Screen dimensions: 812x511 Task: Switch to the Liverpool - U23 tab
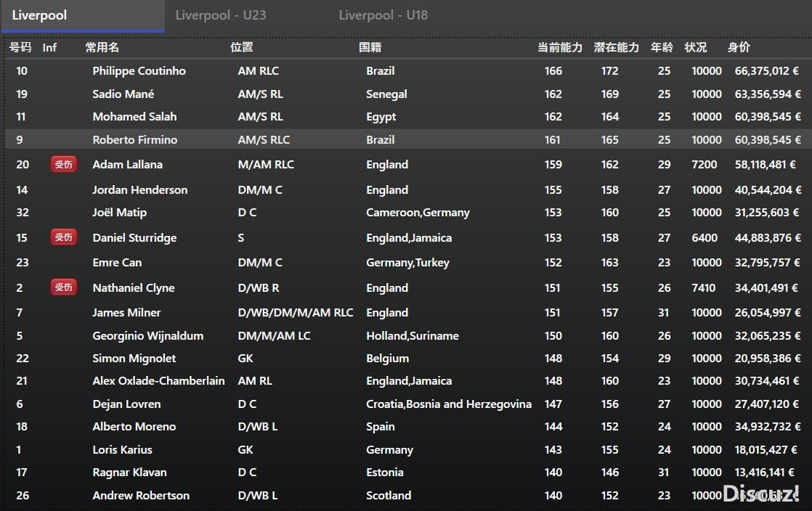[221, 15]
